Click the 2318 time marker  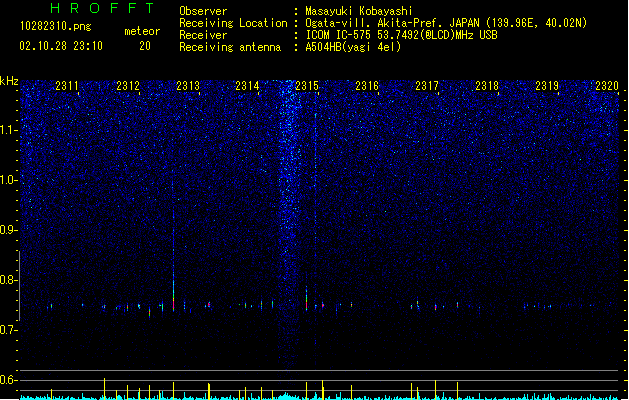(487, 85)
